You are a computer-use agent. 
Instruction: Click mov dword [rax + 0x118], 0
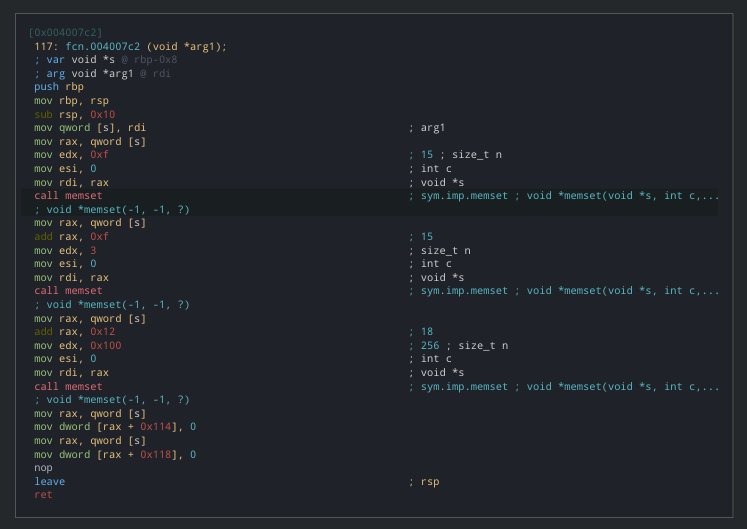(x=114, y=454)
